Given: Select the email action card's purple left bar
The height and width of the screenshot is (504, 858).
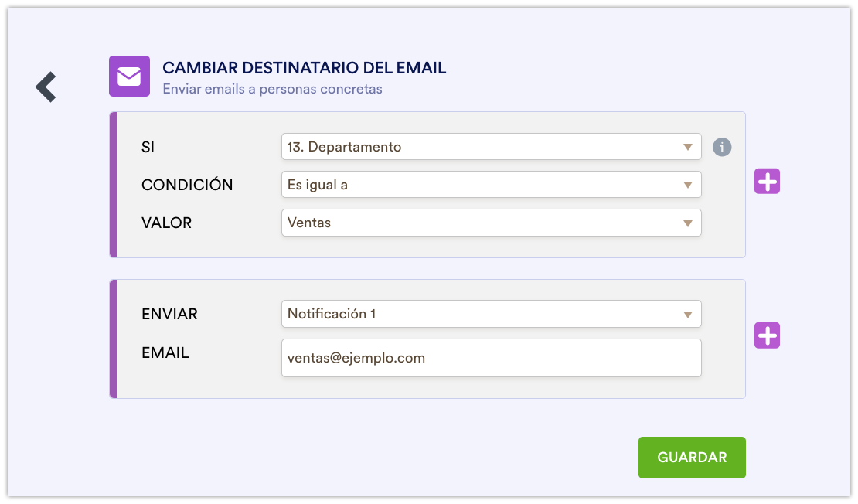Looking at the screenshot, I should [114, 339].
